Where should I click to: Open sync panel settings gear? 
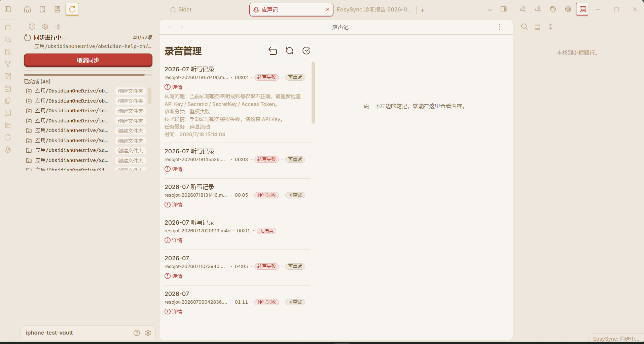coord(45,27)
